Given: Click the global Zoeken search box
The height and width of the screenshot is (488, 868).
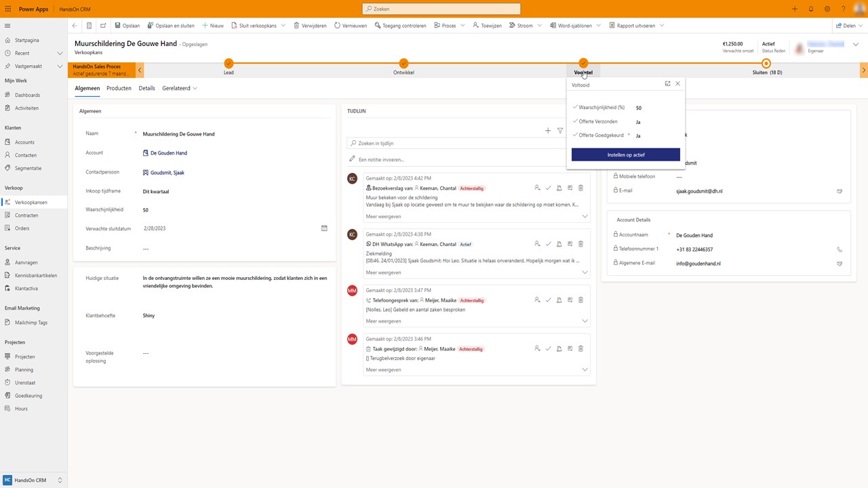Looking at the screenshot, I should (441, 9).
